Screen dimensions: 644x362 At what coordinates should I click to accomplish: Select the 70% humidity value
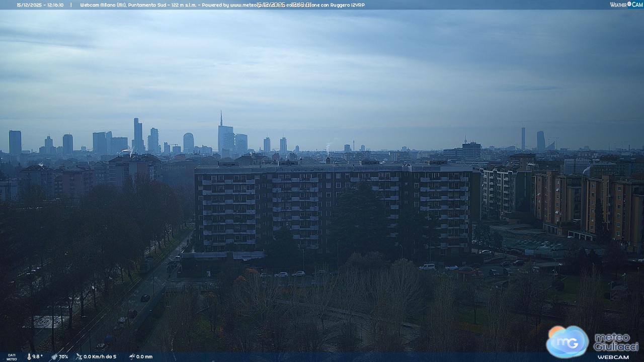point(63,356)
